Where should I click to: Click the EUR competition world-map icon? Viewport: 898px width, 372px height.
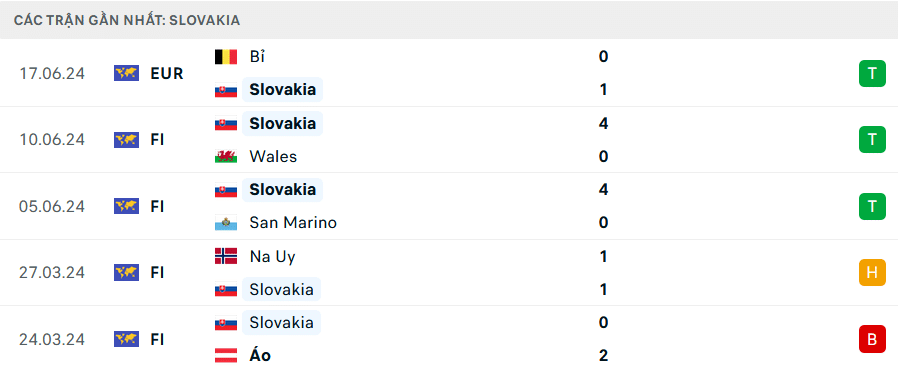[126, 73]
